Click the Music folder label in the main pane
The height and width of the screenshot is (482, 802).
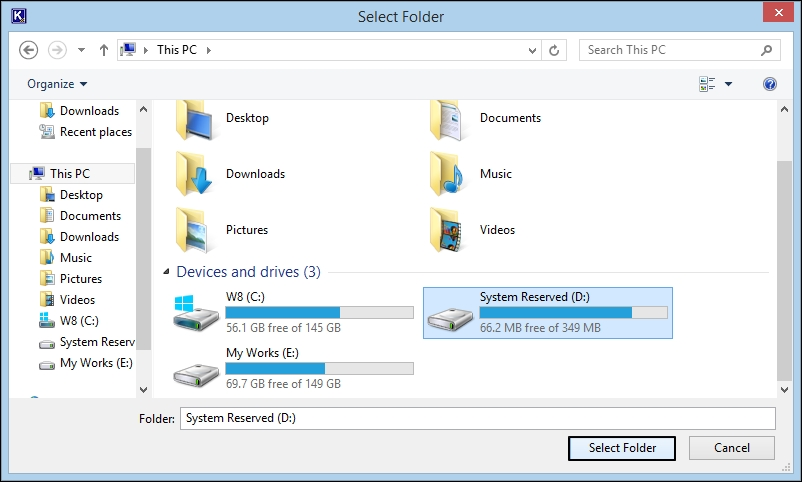click(496, 174)
